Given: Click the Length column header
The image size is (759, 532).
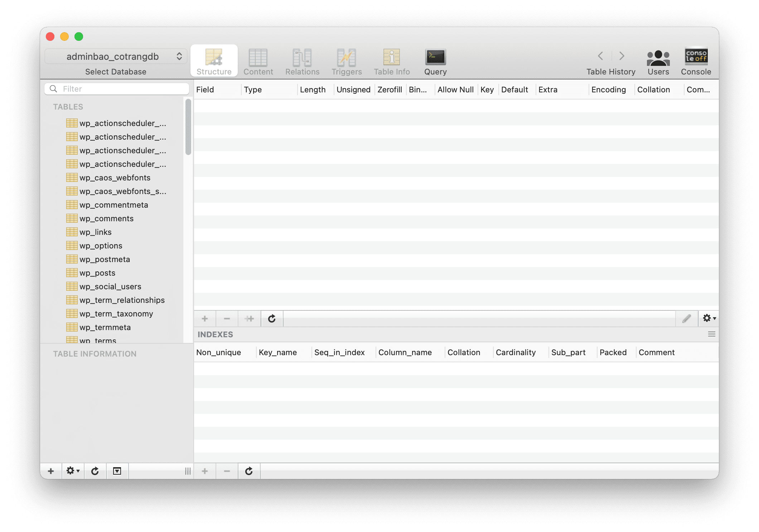Looking at the screenshot, I should coord(316,90).
